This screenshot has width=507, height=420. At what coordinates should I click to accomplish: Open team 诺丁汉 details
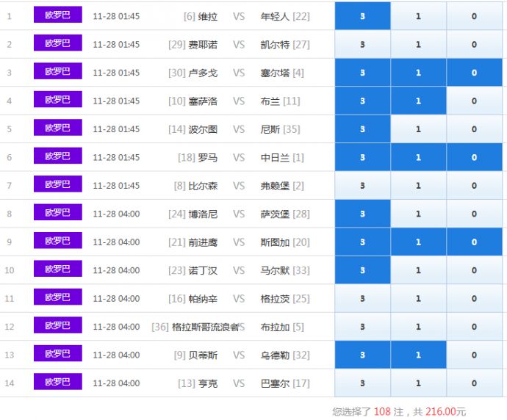[x=203, y=270]
